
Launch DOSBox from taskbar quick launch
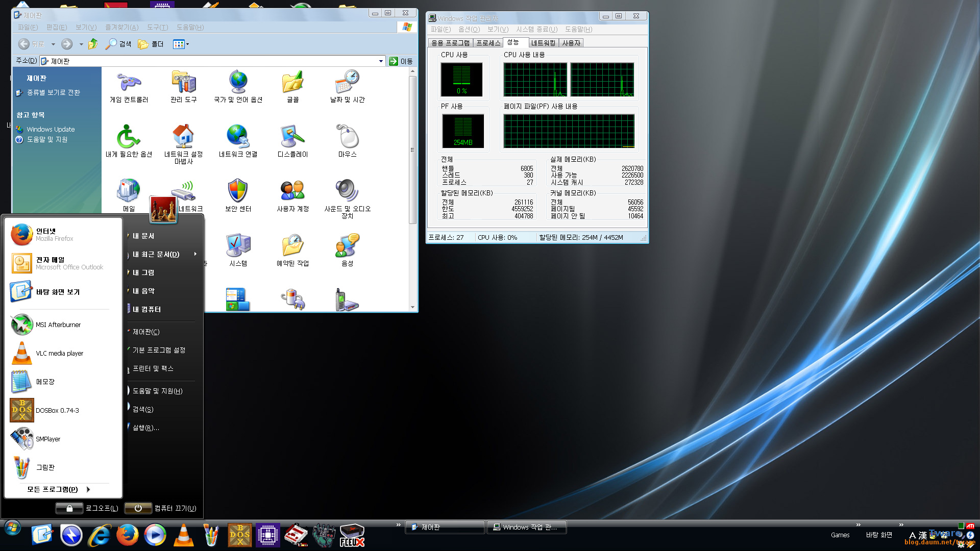239,535
